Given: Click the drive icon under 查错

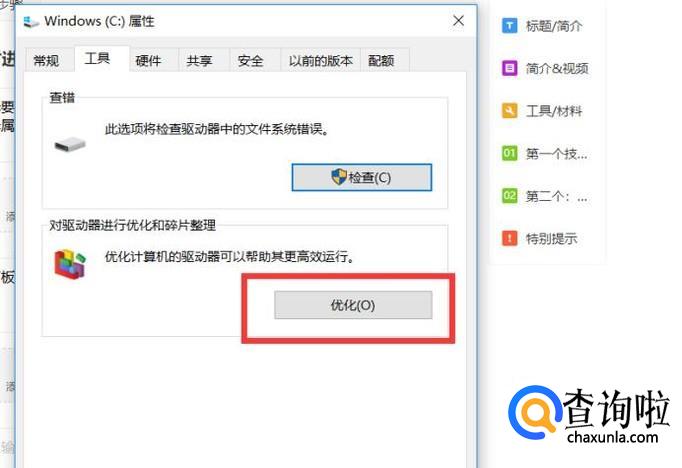Looking at the screenshot, I should (x=70, y=144).
